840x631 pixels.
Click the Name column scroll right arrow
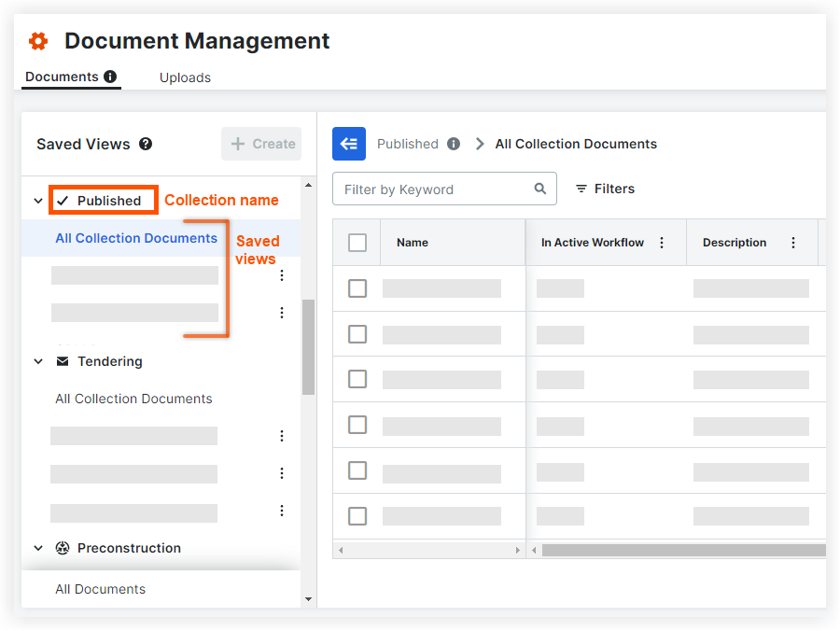(517, 550)
